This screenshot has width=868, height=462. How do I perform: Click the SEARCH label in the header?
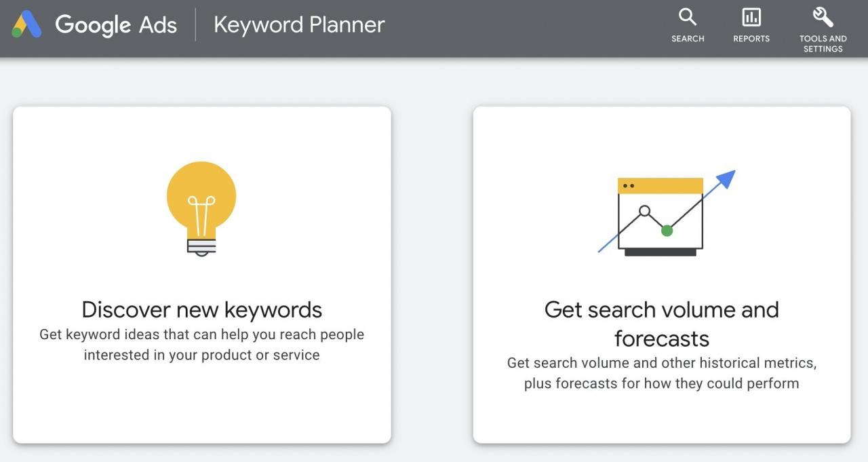(688, 39)
